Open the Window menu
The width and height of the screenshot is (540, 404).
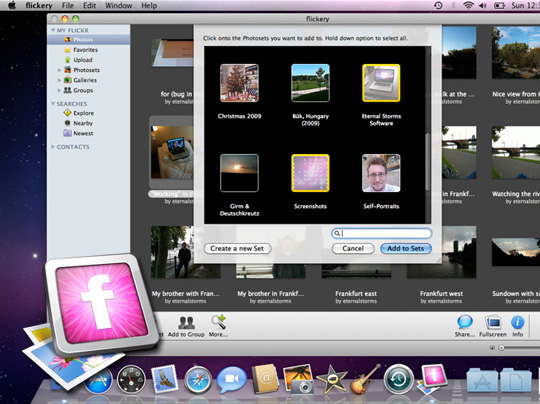(118, 6)
